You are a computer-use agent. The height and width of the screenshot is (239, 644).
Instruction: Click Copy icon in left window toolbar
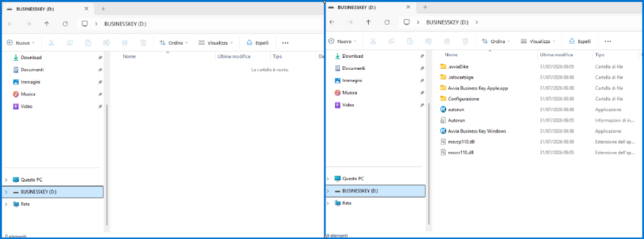point(69,43)
